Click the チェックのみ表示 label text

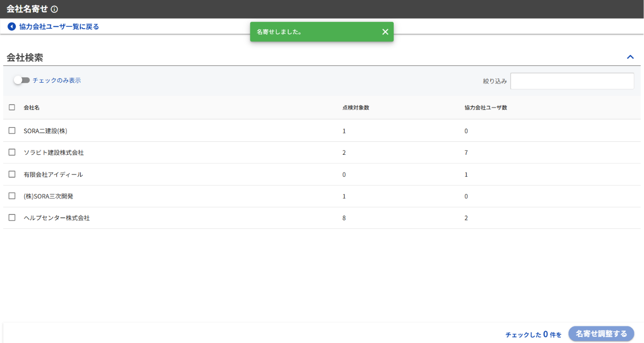pos(56,80)
